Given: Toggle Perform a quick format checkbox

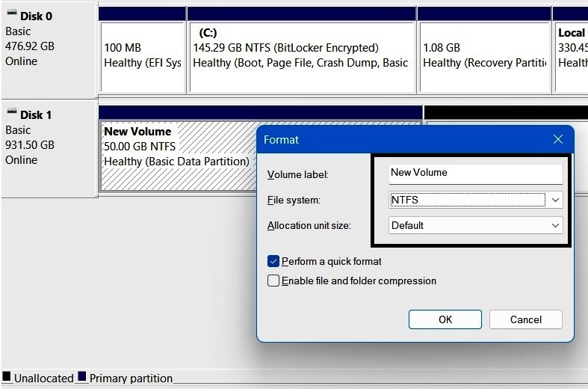Looking at the screenshot, I should (x=273, y=261).
